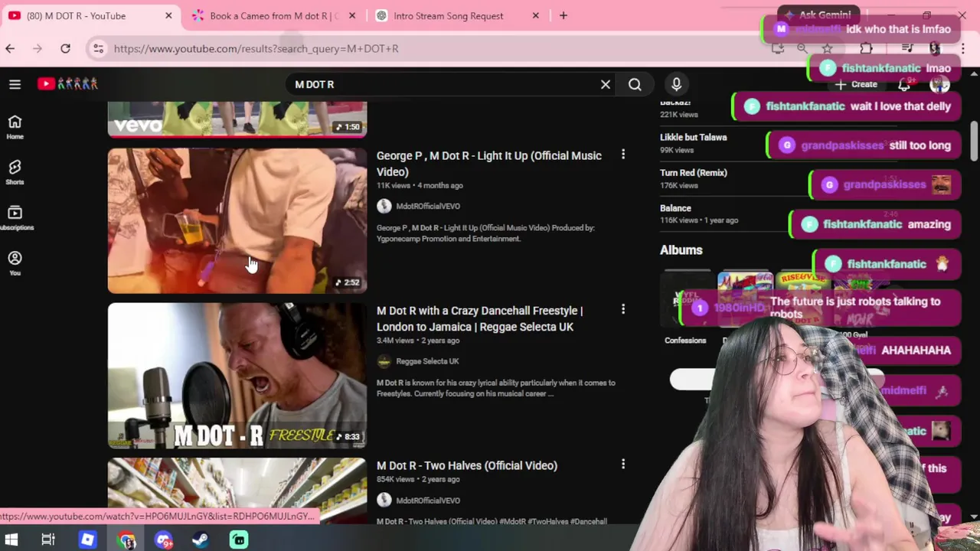Screen dimensions: 980x551
Task: Click the magnifier search button
Action: click(x=635, y=84)
